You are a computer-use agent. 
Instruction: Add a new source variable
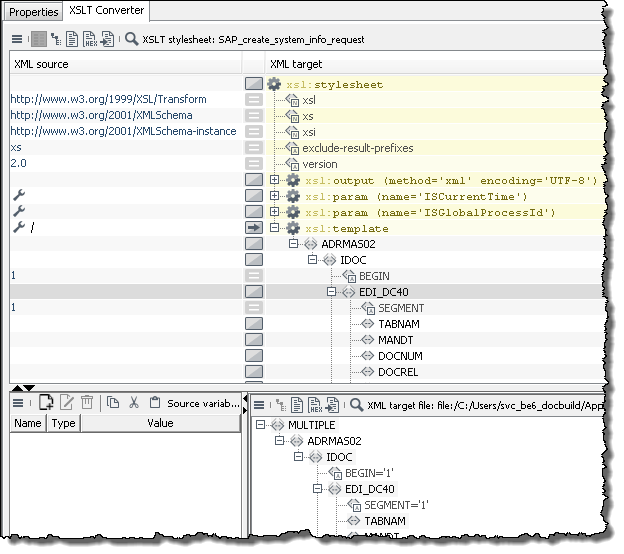pos(45,403)
